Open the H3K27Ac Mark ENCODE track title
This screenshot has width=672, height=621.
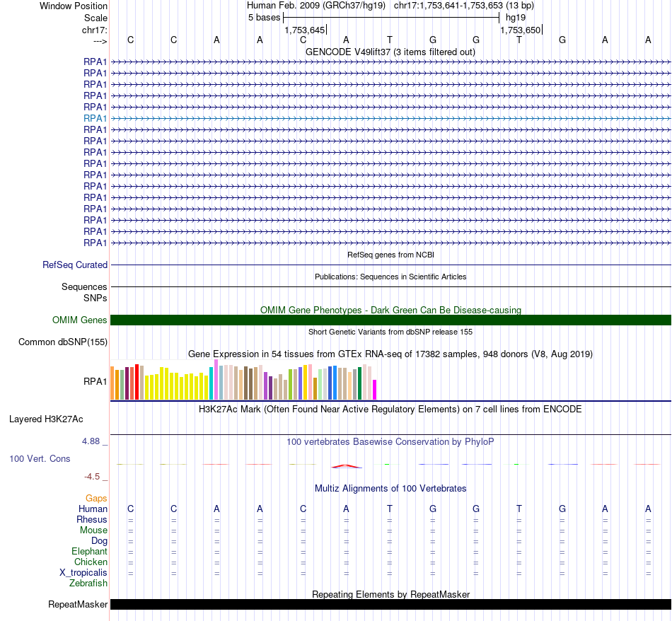coord(390,409)
